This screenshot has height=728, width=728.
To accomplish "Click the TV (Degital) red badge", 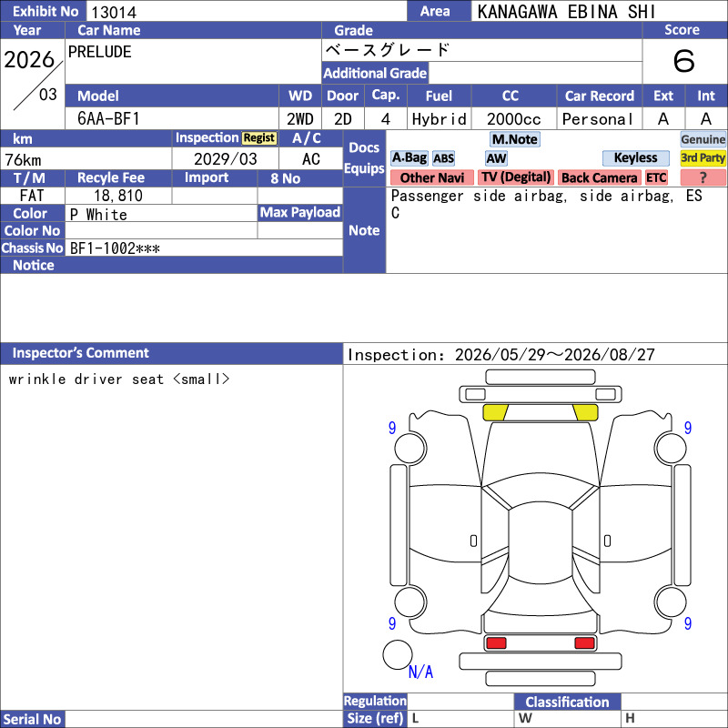I will tap(515, 177).
